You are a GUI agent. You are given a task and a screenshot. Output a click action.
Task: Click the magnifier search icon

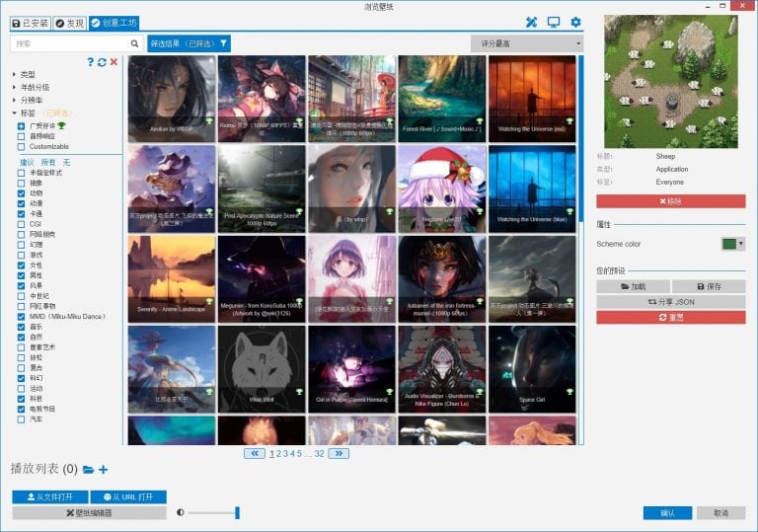(134, 43)
